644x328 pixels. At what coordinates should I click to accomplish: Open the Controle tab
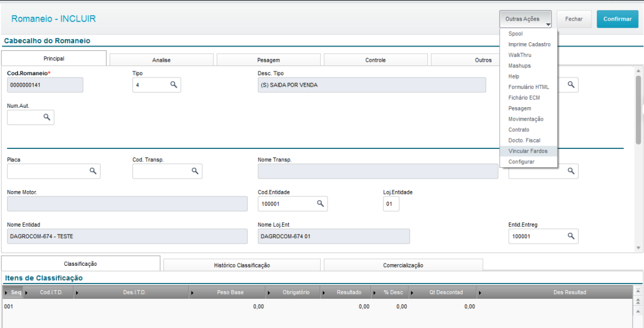tap(375, 60)
